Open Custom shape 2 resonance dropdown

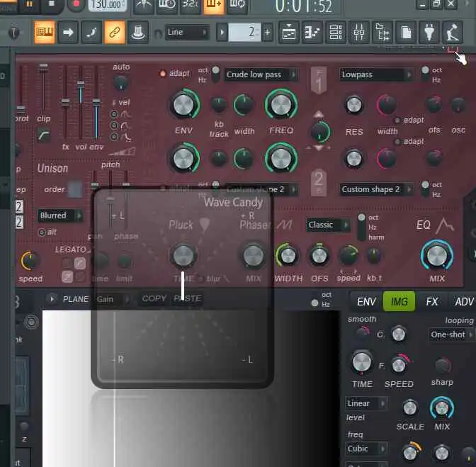coord(376,189)
